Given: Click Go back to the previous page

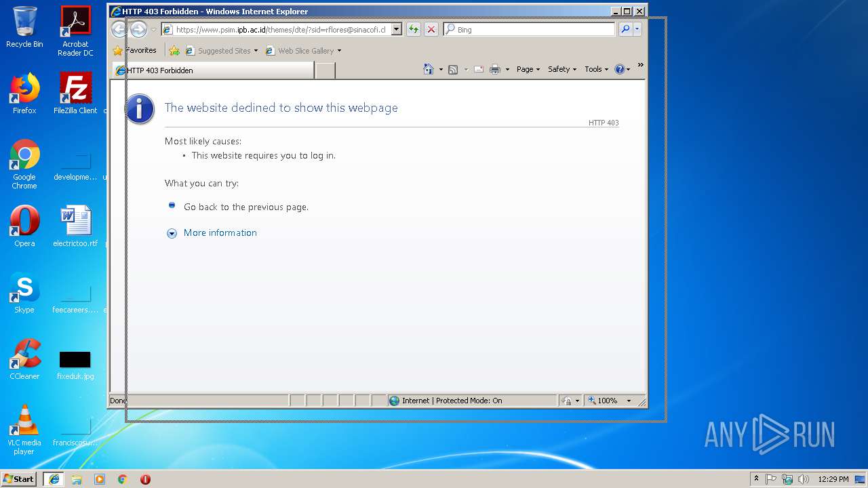Looking at the screenshot, I should click(x=246, y=207).
